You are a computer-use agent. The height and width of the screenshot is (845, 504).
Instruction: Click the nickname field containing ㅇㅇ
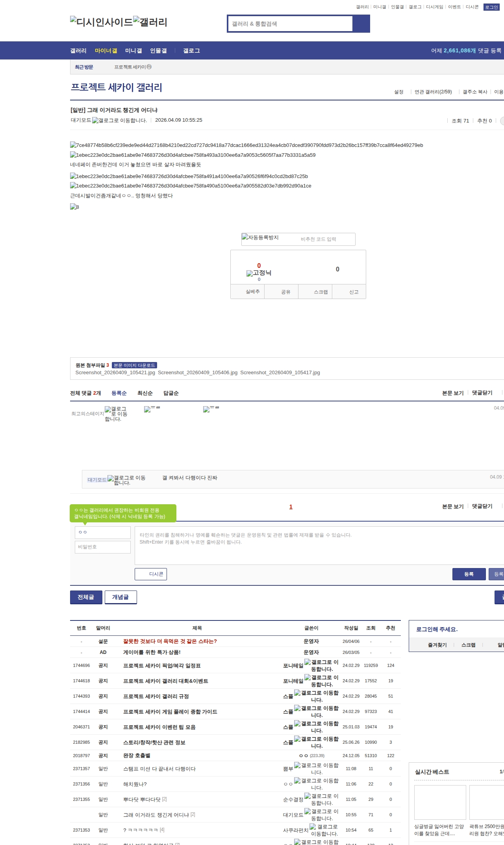[x=103, y=533]
